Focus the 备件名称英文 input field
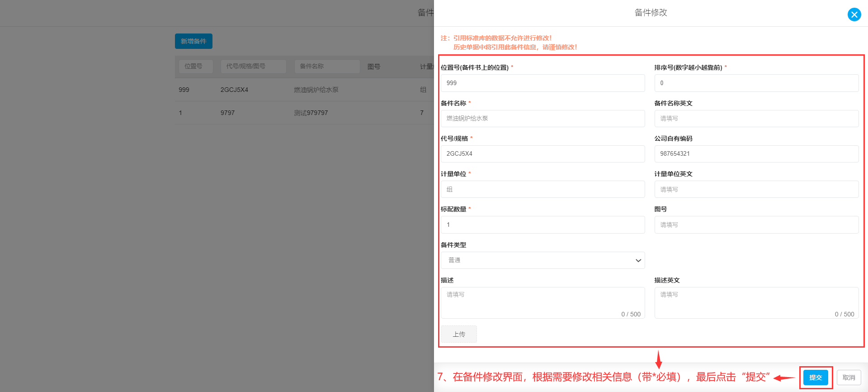The width and height of the screenshot is (868, 392). tap(756, 119)
